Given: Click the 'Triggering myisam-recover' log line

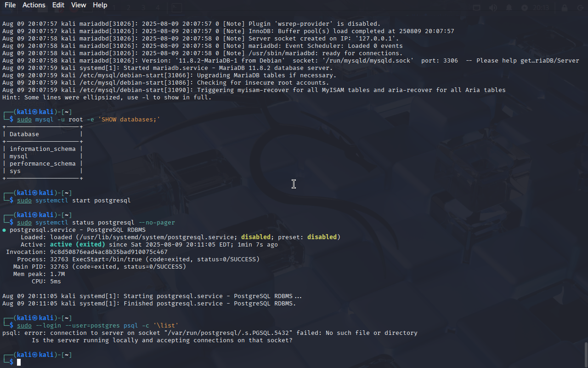Looking at the screenshot, I should [254, 90].
